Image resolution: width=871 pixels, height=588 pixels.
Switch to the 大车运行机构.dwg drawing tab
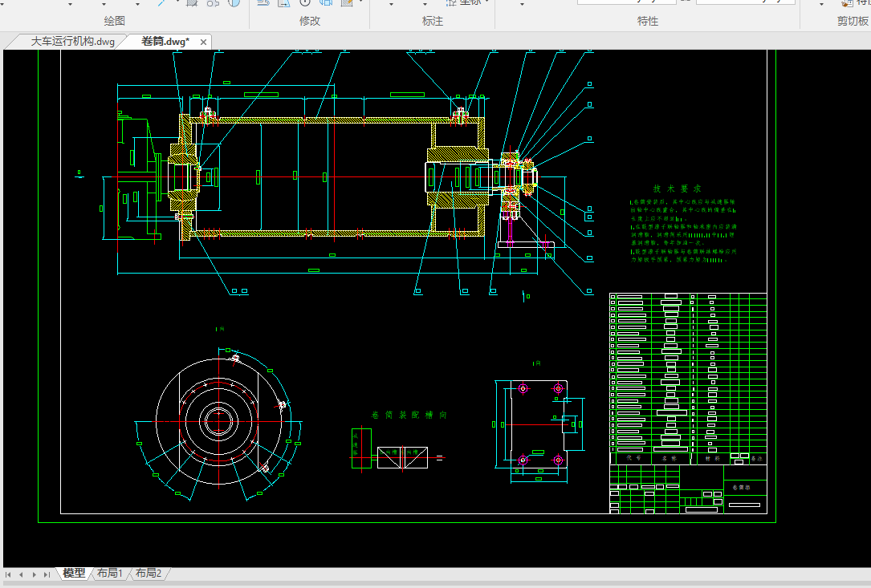coord(72,42)
